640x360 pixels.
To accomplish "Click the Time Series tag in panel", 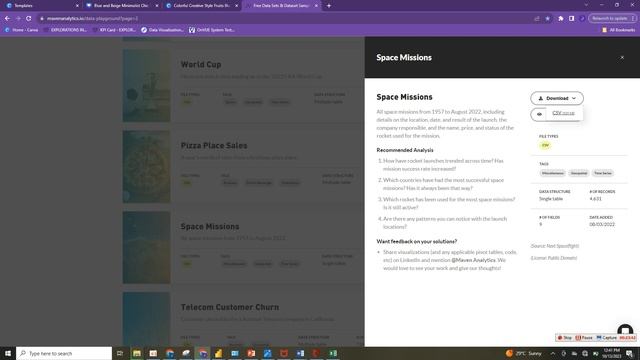I will [x=603, y=173].
